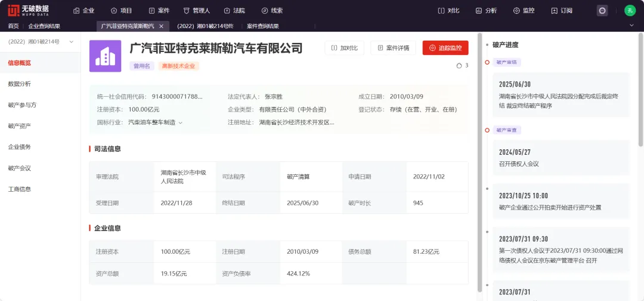This screenshot has width=644, height=301.
Task: Click the red 追踪监控 button
Action: (445, 48)
